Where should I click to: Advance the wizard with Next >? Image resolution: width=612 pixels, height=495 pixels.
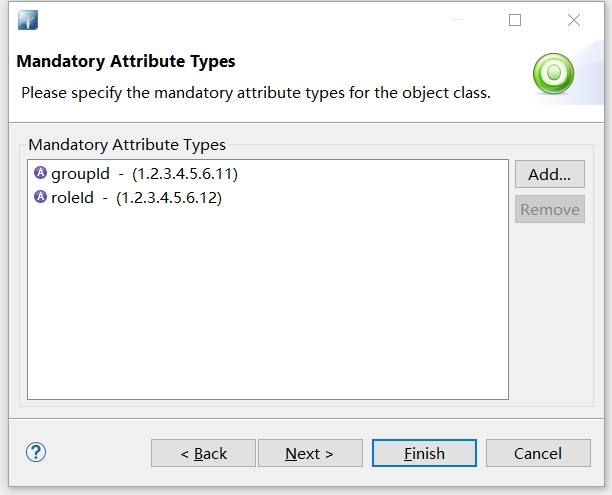[x=309, y=453]
